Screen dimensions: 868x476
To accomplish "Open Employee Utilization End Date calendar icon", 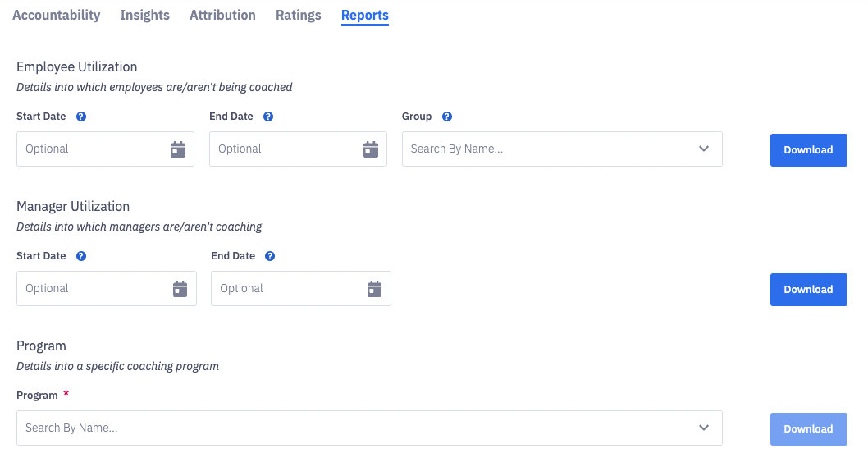I will click(371, 149).
